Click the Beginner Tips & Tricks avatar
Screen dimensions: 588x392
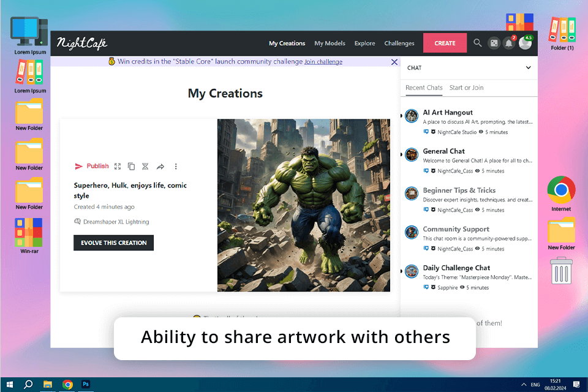[412, 194]
